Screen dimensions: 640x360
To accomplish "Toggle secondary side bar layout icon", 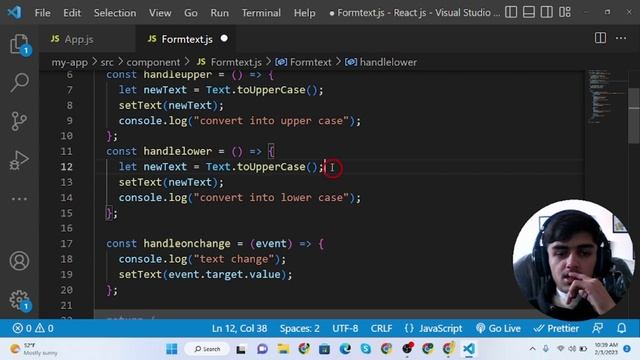I will 547,12.
